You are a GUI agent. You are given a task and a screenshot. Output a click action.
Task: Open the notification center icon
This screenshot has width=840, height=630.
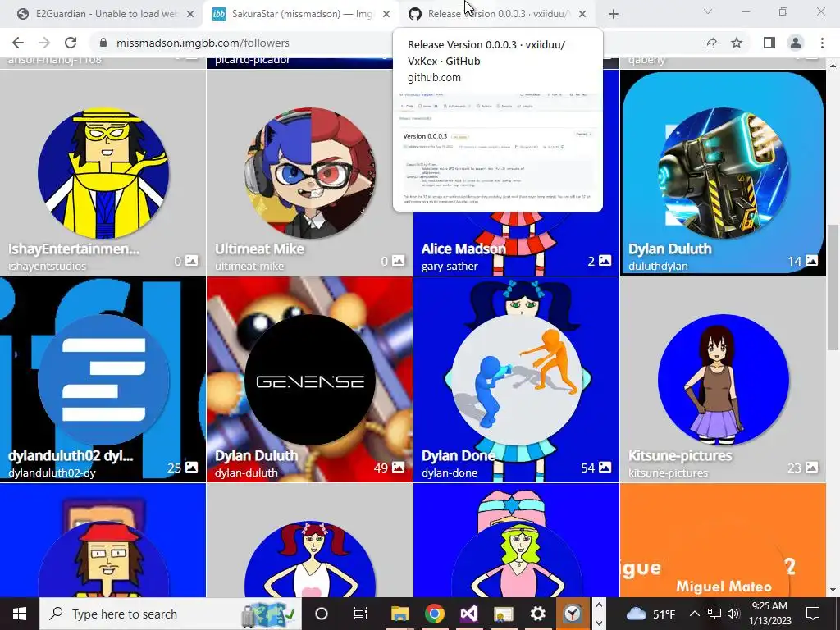point(813,614)
